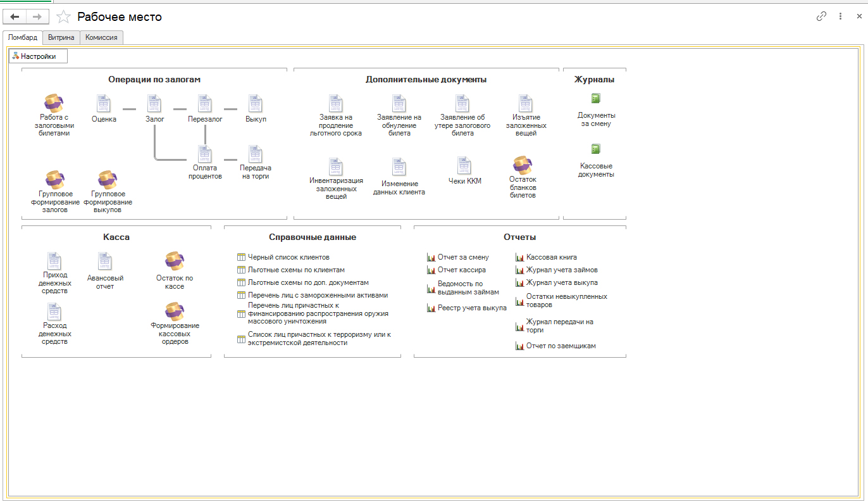Open Остаток по кассе icon
868x504 pixels.
tap(175, 261)
